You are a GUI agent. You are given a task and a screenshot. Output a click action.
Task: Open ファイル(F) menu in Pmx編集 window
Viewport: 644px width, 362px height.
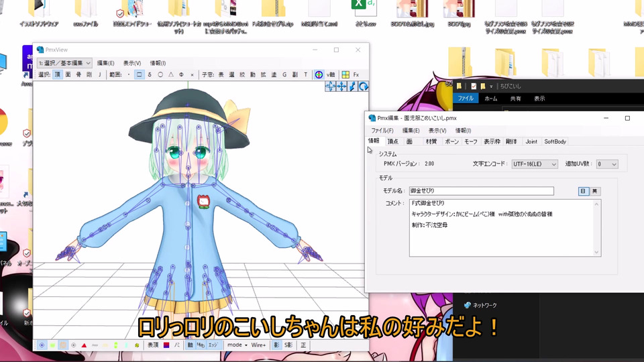382,131
